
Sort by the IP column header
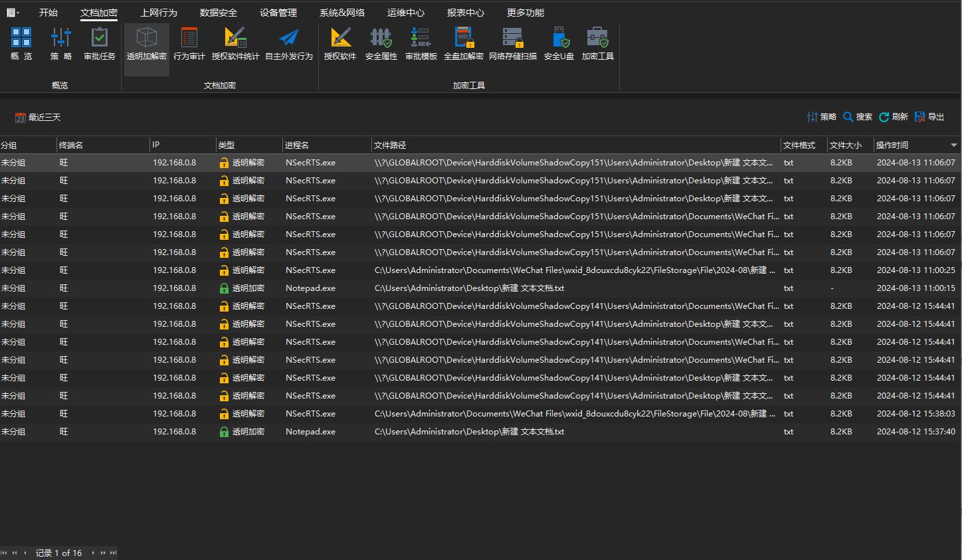pos(183,145)
